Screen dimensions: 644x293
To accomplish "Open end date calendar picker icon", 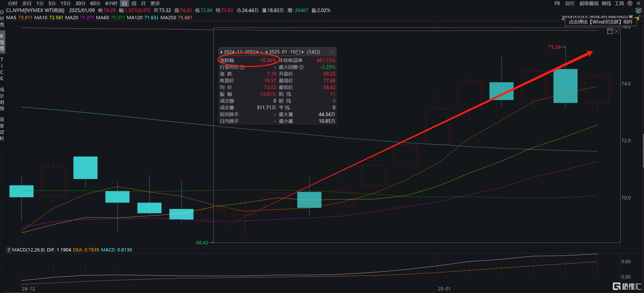I will pyautogui.click(x=298, y=52).
